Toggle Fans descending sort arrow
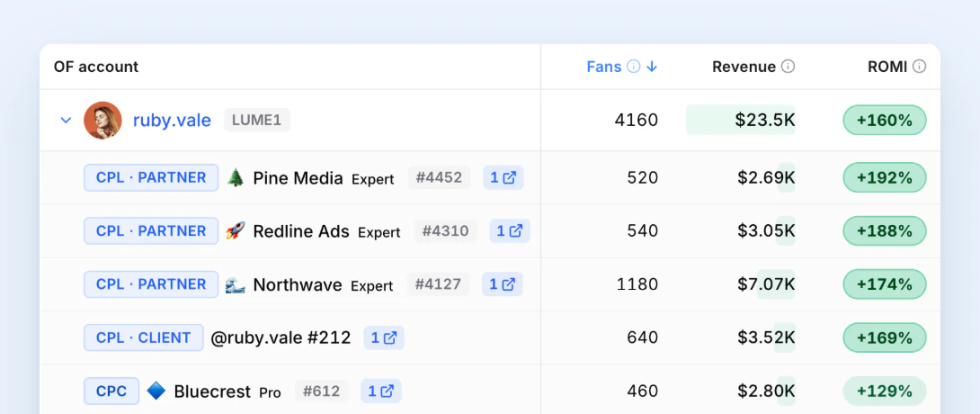Image resolution: width=980 pixels, height=414 pixels. (652, 67)
